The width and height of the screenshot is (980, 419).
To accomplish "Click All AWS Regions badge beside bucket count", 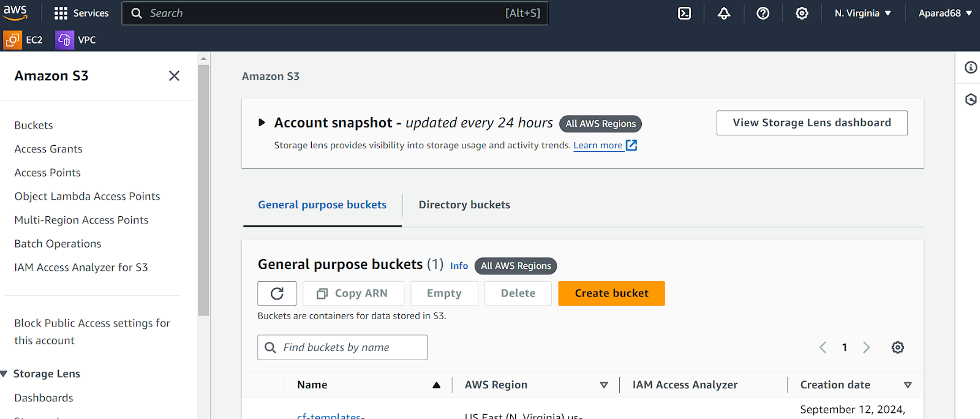I will click(516, 266).
